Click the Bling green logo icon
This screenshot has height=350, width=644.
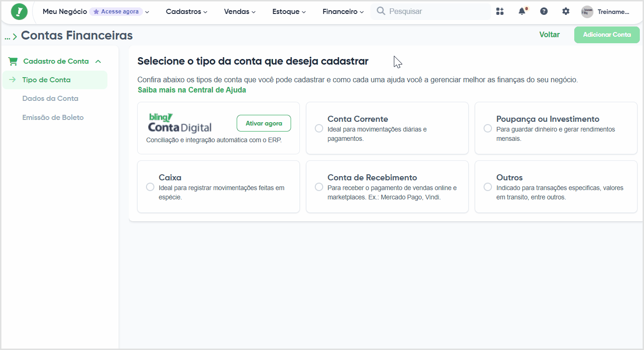tap(19, 12)
